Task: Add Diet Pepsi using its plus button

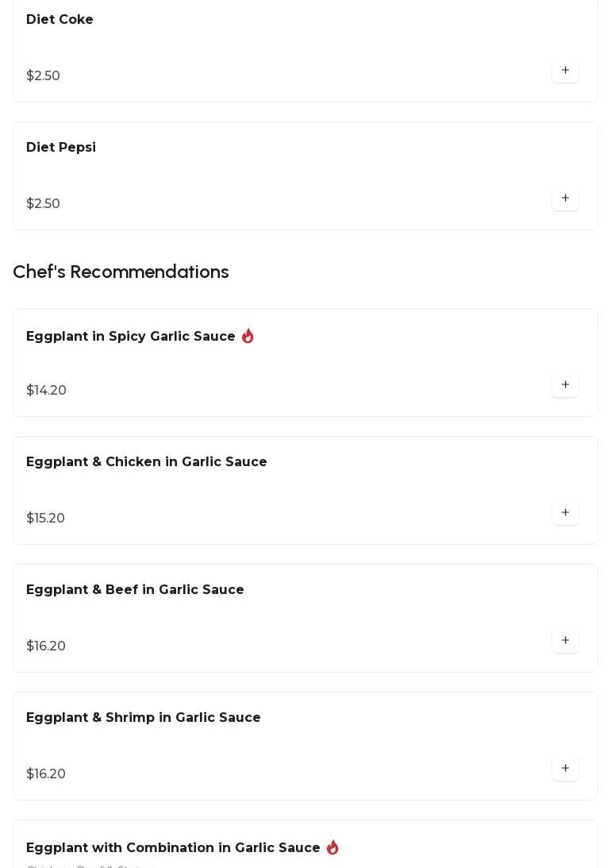Action: (565, 199)
